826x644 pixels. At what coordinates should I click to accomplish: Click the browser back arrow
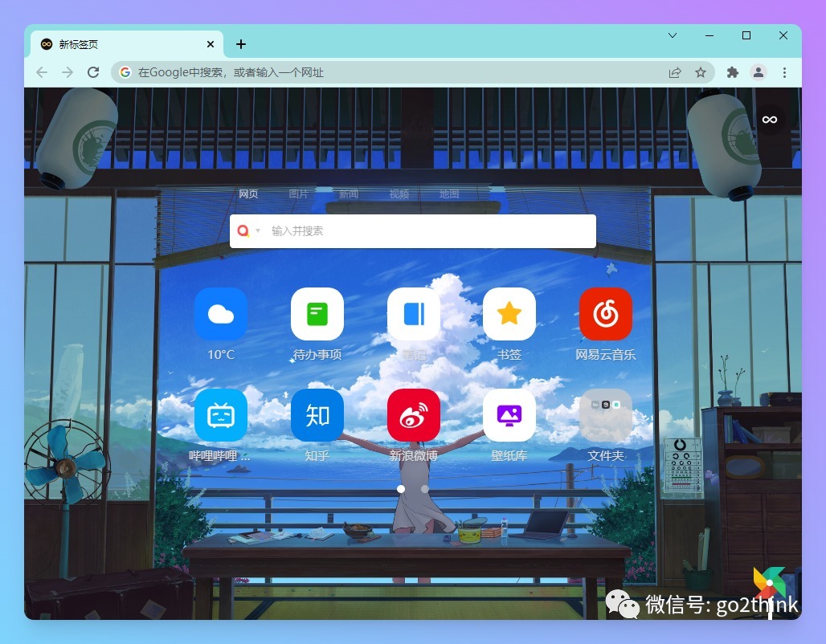42,72
